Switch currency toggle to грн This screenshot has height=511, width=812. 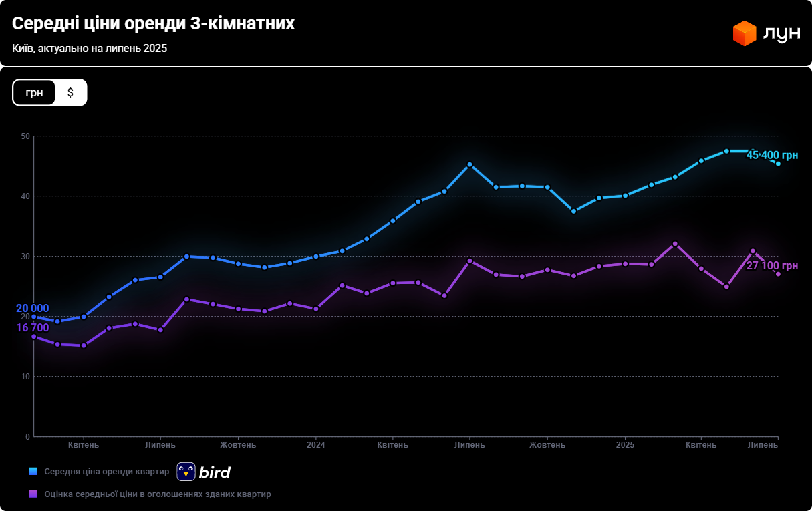coord(34,92)
